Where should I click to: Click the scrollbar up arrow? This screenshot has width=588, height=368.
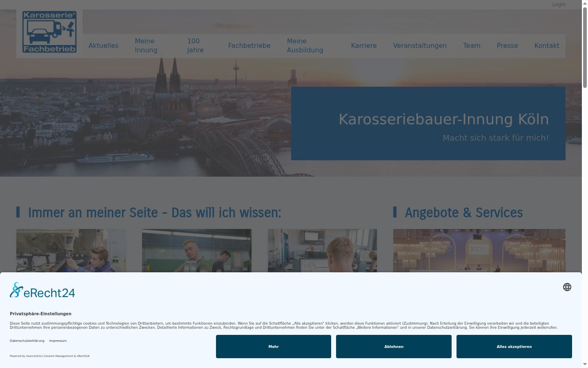click(585, 3)
